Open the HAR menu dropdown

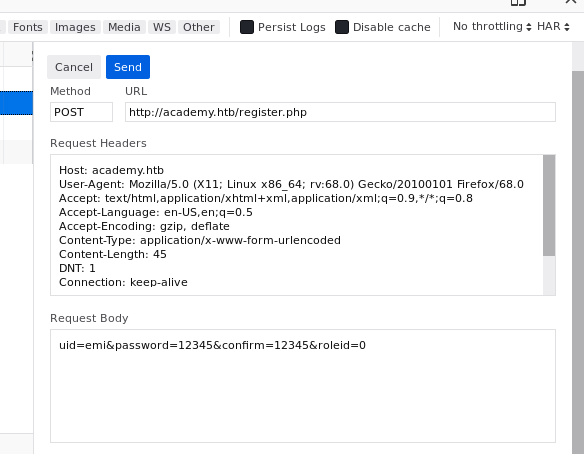553,27
